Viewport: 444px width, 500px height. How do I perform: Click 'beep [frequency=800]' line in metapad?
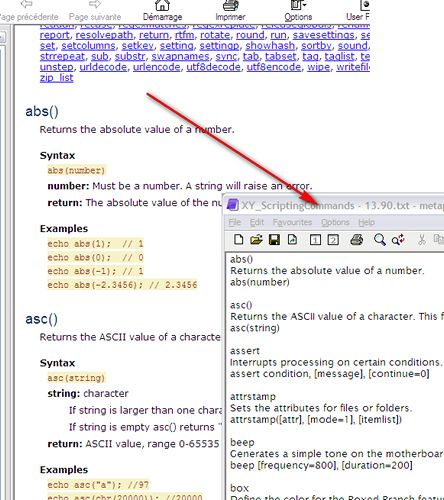[x=321, y=465]
